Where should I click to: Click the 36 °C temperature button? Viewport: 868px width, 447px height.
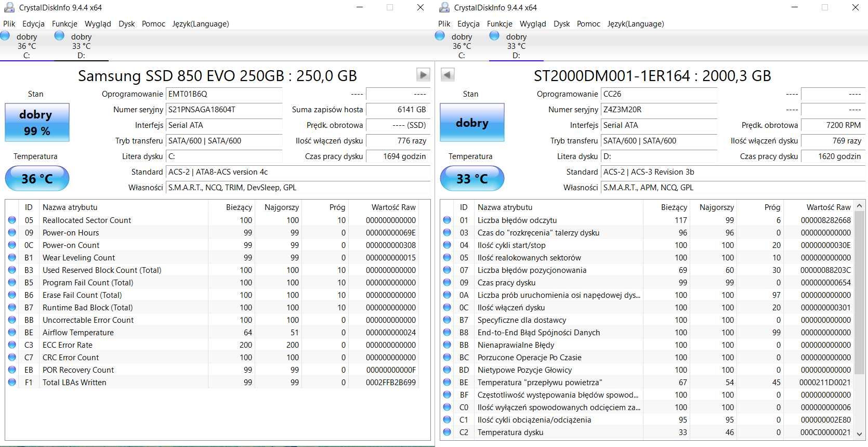click(x=37, y=178)
